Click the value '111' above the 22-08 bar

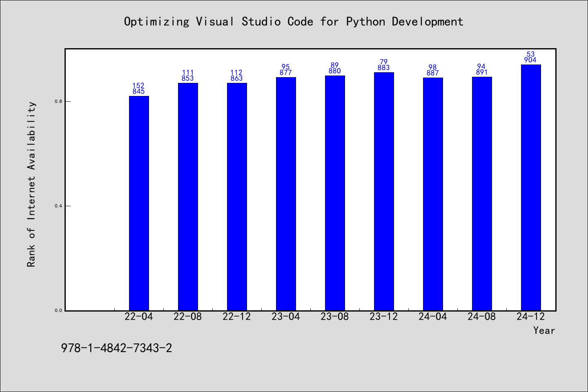point(188,73)
